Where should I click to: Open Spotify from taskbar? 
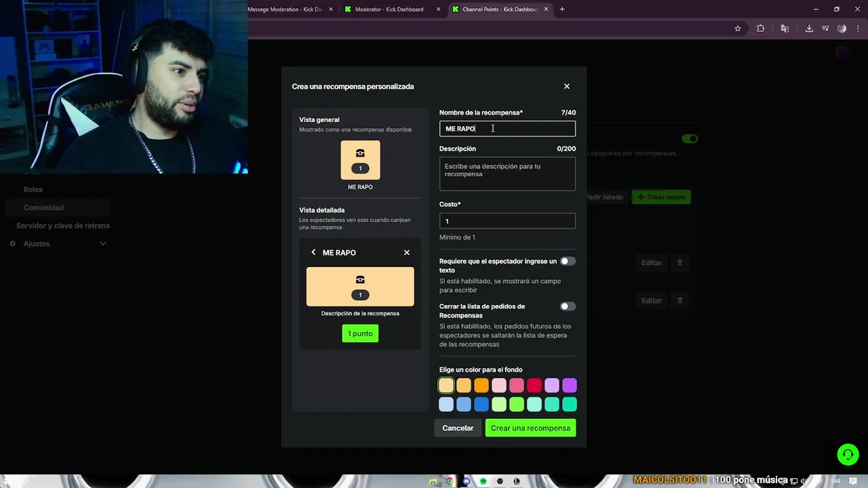(x=483, y=481)
